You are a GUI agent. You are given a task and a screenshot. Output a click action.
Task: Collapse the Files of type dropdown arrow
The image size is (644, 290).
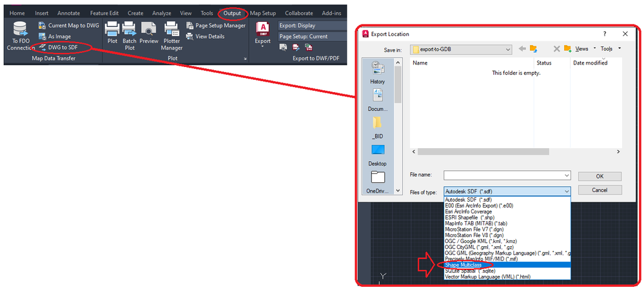[567, 191]
